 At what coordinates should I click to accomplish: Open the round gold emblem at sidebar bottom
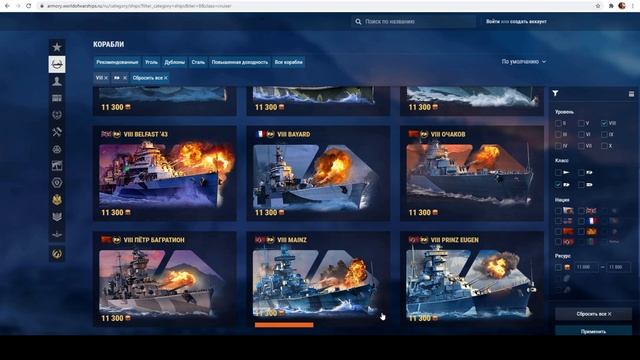57,254
